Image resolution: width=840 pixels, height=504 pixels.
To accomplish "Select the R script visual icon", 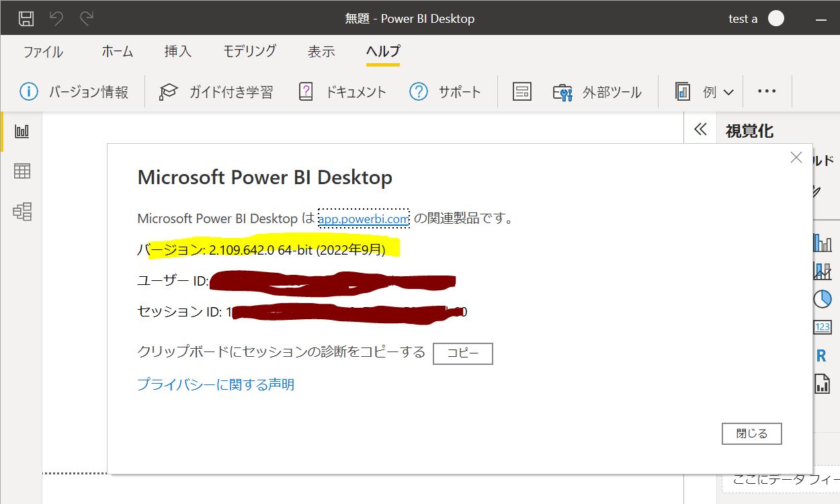I will pyautogui.click(x=821, y=356).
